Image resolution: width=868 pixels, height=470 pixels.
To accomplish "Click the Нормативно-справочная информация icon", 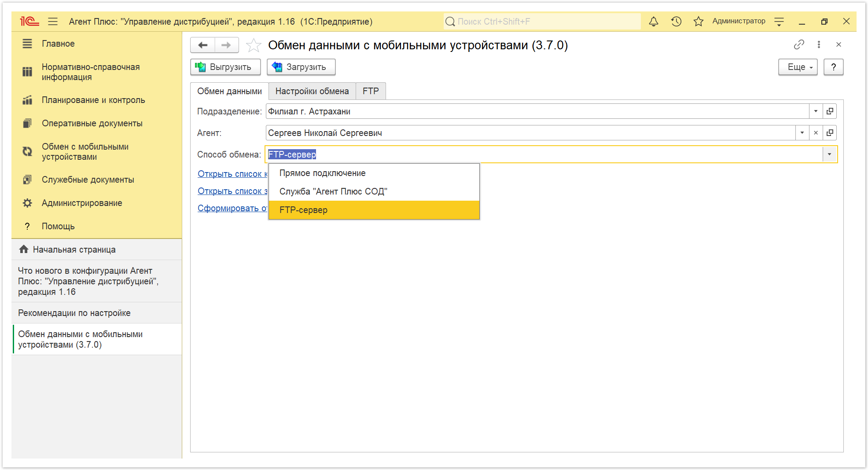I will click(27, 72).
